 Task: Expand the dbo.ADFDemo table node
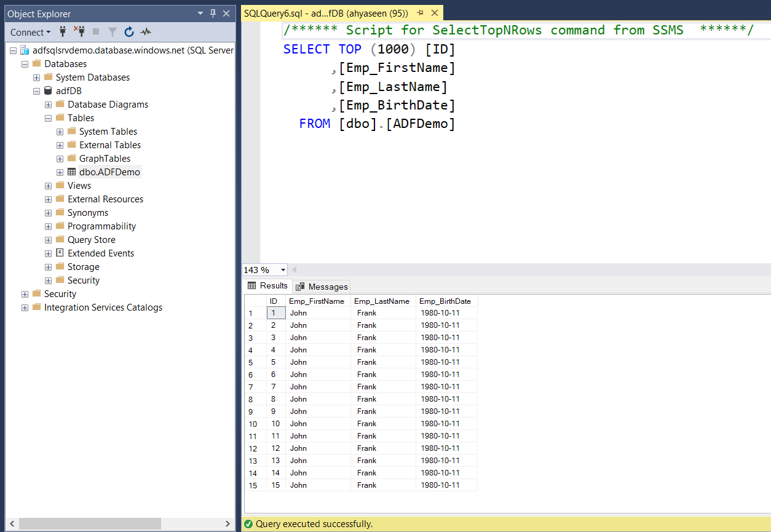click(60, 172)
